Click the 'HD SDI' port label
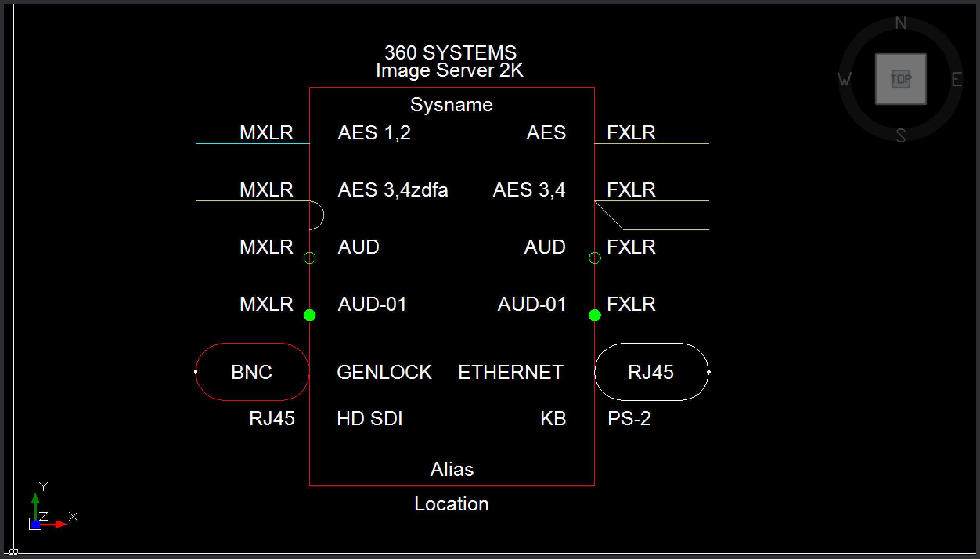Image resolution: width=980 pixels, height=559 pixels. click(x=369, y=418)
